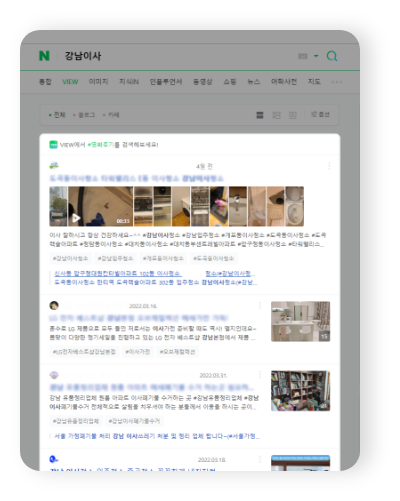Expand more tabs with the ellipsis
This screenshot has height=501, width=400.
(337, 82)
